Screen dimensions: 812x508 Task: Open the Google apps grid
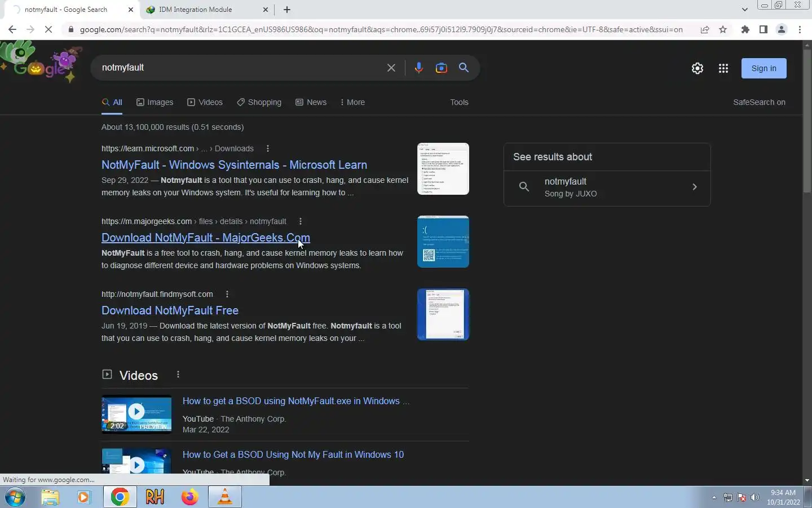[x=723, y=68]
